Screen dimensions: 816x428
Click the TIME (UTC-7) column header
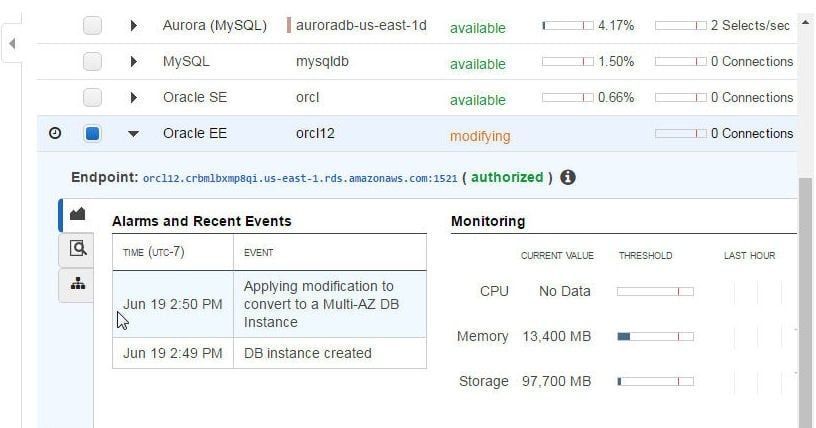point(154,253)
